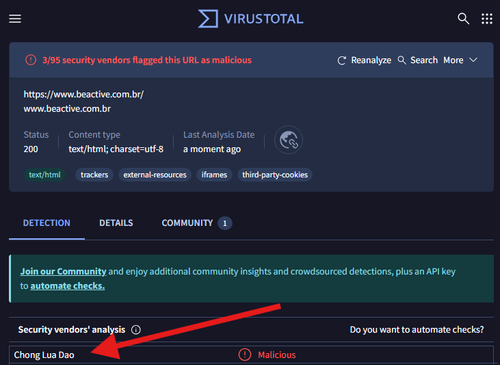Click the magnifier icon beside Search
500x365 pixels.
[402, 60]
